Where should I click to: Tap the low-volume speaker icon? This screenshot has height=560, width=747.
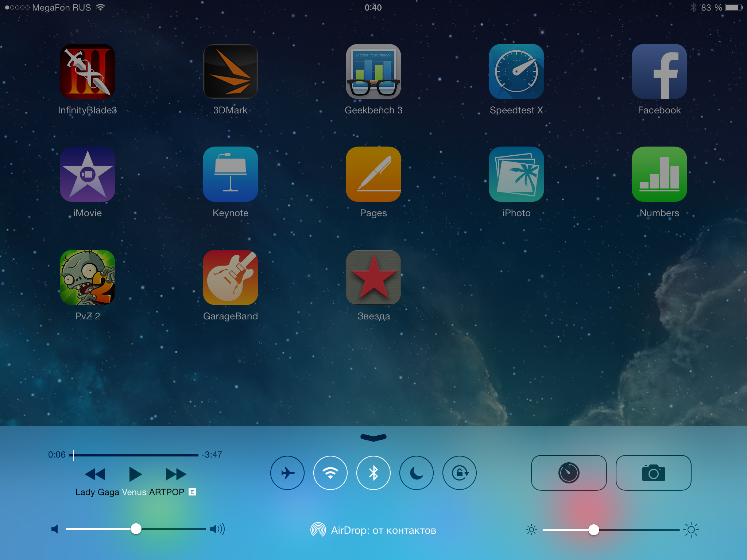(x=55, y=529)
